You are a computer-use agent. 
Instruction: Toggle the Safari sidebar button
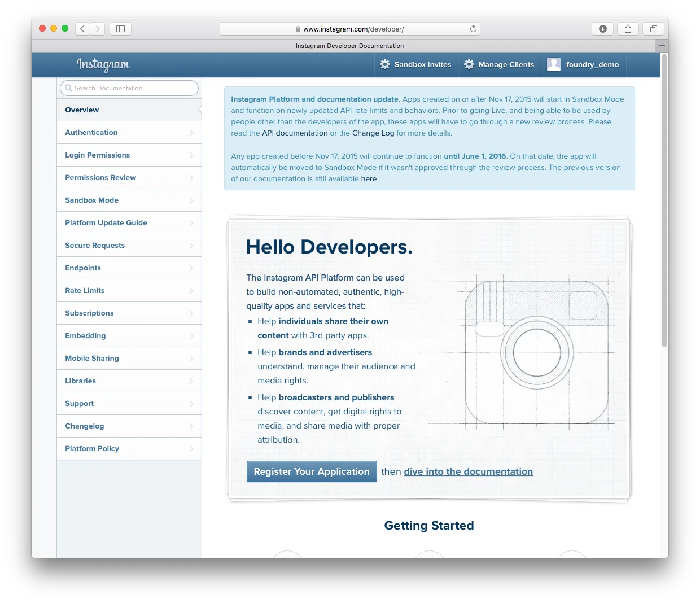pyautogui.click(x=120, y=29)
